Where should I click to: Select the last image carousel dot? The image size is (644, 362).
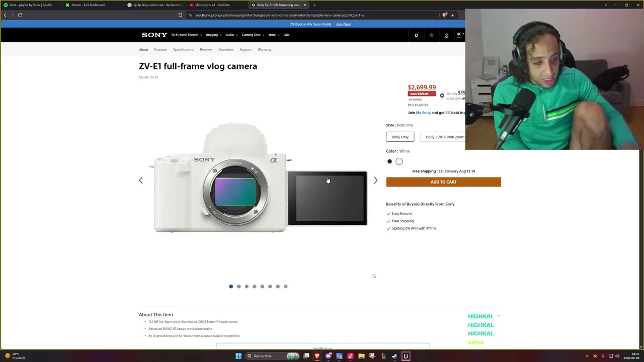[285, 287]
